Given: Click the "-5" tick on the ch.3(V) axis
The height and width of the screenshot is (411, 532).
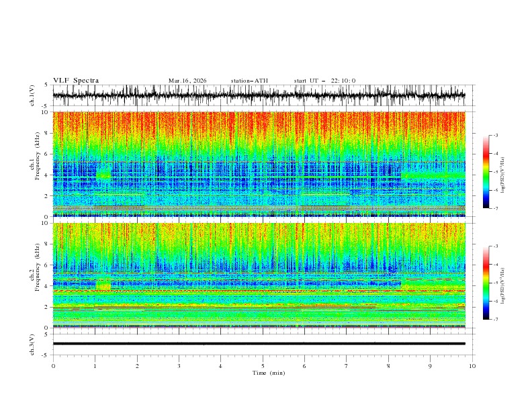Looking at the screenshot, I should 45,355.
